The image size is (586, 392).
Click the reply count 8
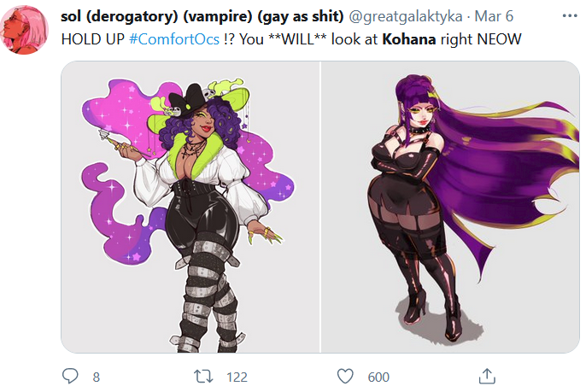click(96, 377)
